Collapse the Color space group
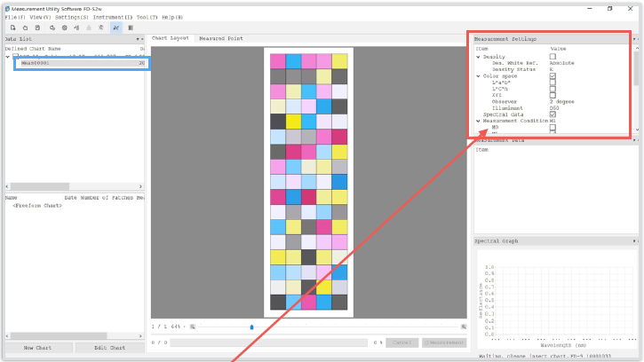 click(478, 76)
